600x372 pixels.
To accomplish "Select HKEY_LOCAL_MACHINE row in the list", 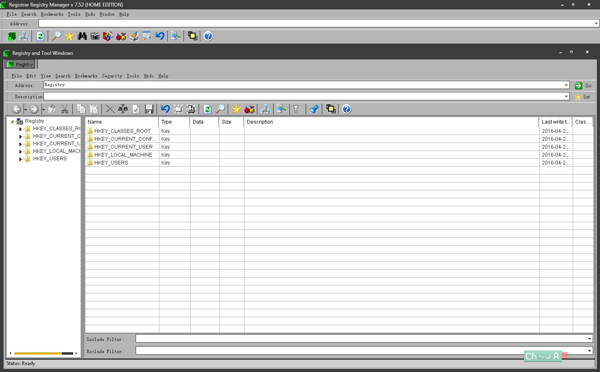I will click(339, 155).
